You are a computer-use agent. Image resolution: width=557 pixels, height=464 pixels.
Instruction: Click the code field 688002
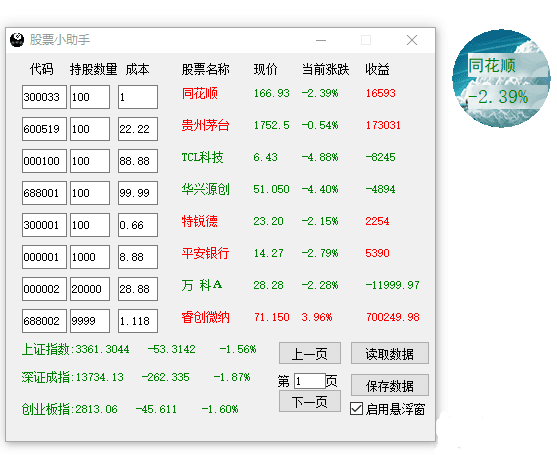(44, 321)
